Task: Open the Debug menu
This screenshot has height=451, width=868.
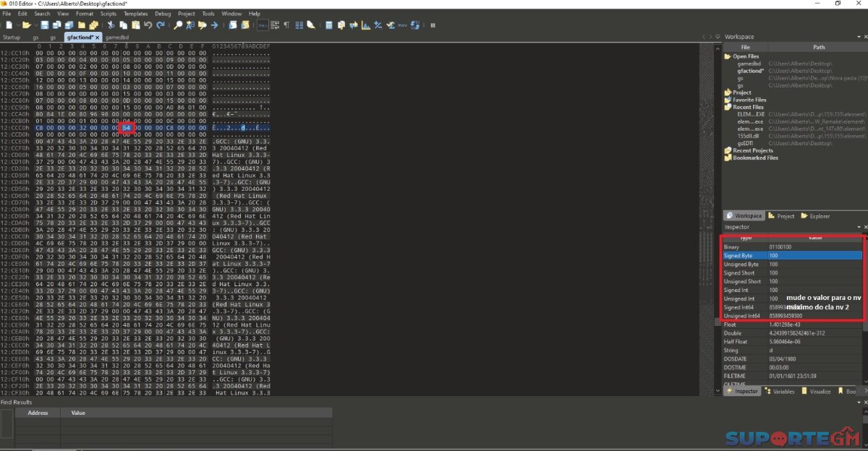Action: tap(163, 14)
